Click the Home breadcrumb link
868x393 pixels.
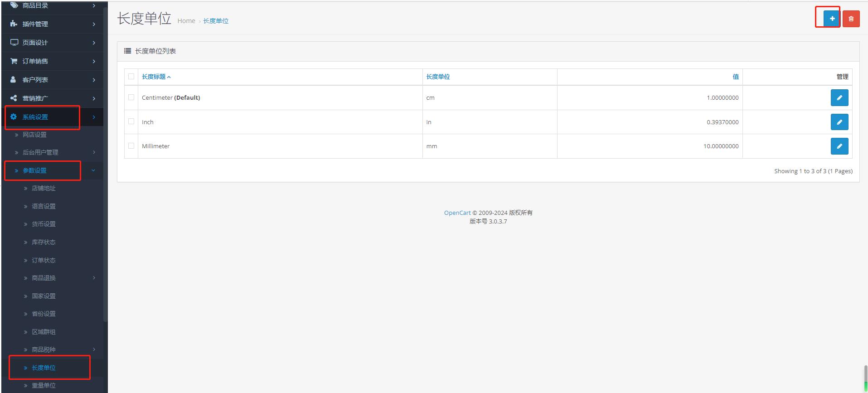click(186, 21)
